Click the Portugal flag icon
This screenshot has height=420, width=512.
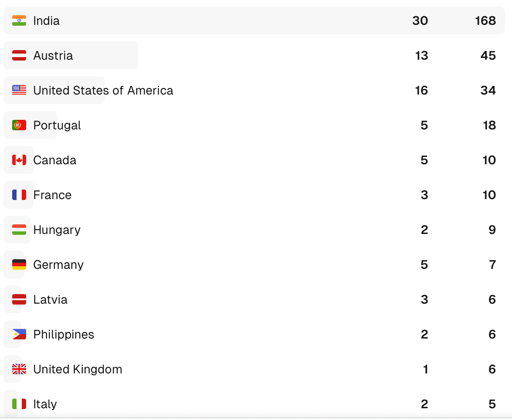pyautogui.click(x=19, y=125)
